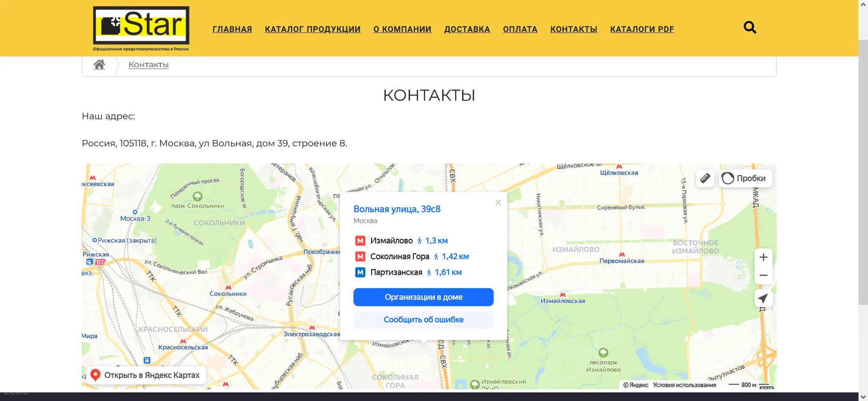The height and width of the screenshot is (401, 868).
Task: Open map via Открыть в Яндекс Картах
Action: click(146, 375)
